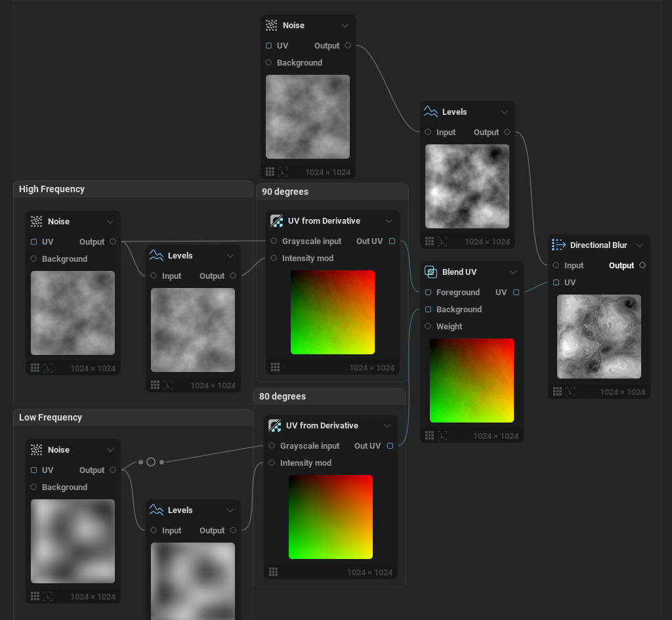Image resolution: width=672 pixels, height=620 pixels.
Task: Click the Blend UV node icon
Action: 430,272
